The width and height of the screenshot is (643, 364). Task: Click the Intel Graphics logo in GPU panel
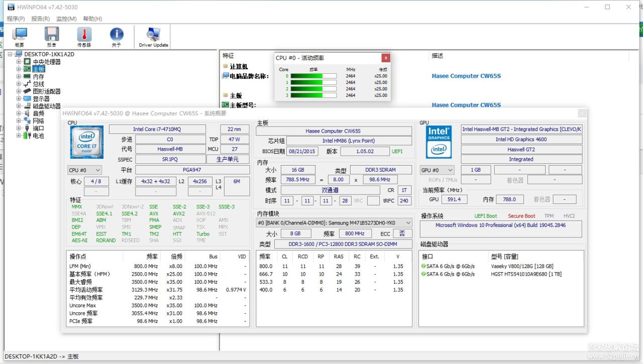pos(439,141)
